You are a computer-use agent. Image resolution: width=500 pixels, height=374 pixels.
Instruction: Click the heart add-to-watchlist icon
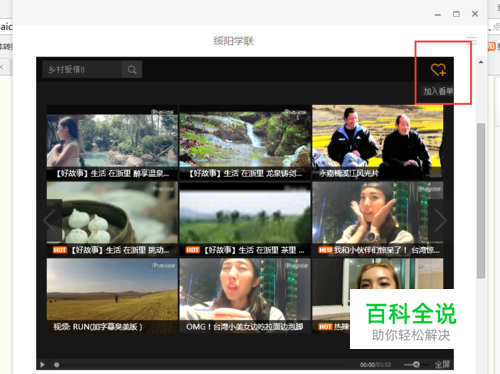point(438,70)
